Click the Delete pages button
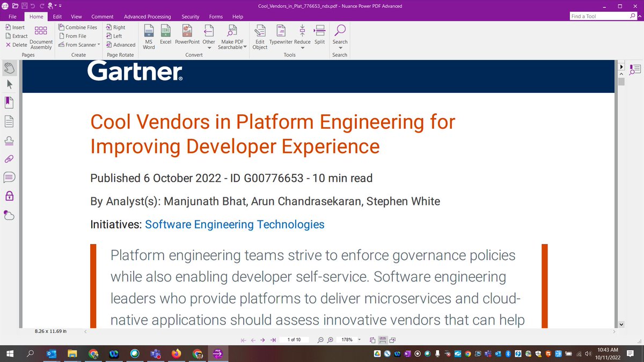644x362 pixels. pyautogui.click(x=16, y=45)
